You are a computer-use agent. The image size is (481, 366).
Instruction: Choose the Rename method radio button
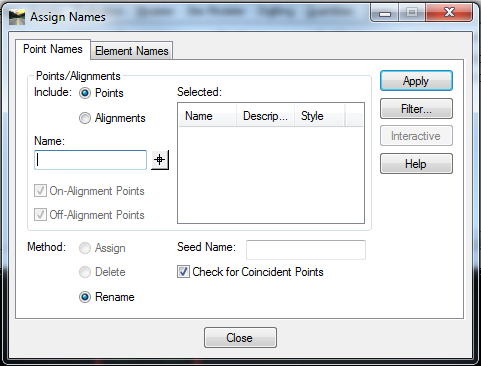click(x=85, y=297)
